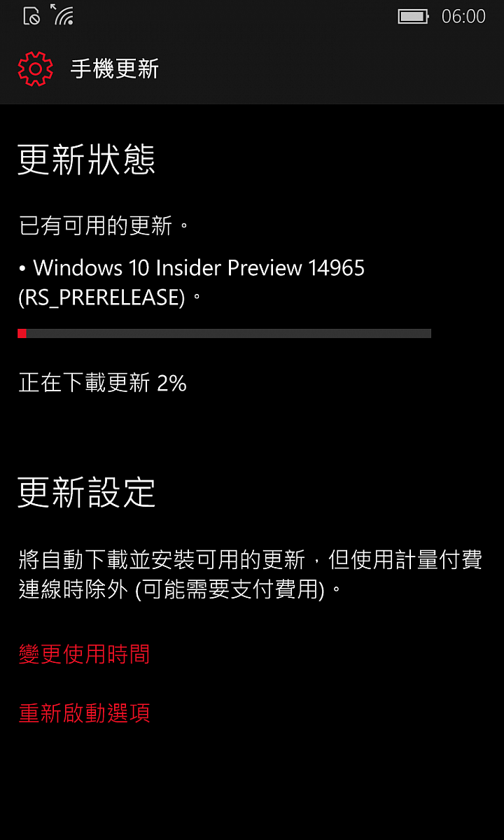The width and height of the screenshot is (504, 840).
Task: Tap the battery indicator icon
Action: point(414,16)
